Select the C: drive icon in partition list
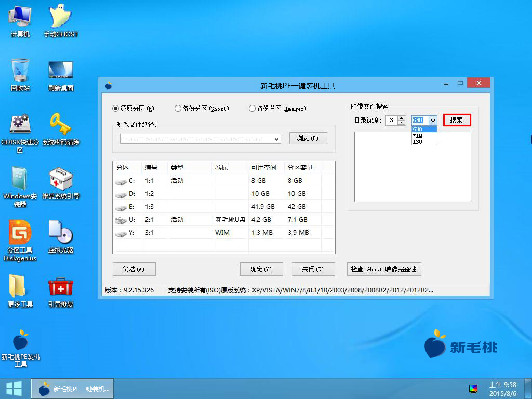532x399 pixels. point(121,182)
